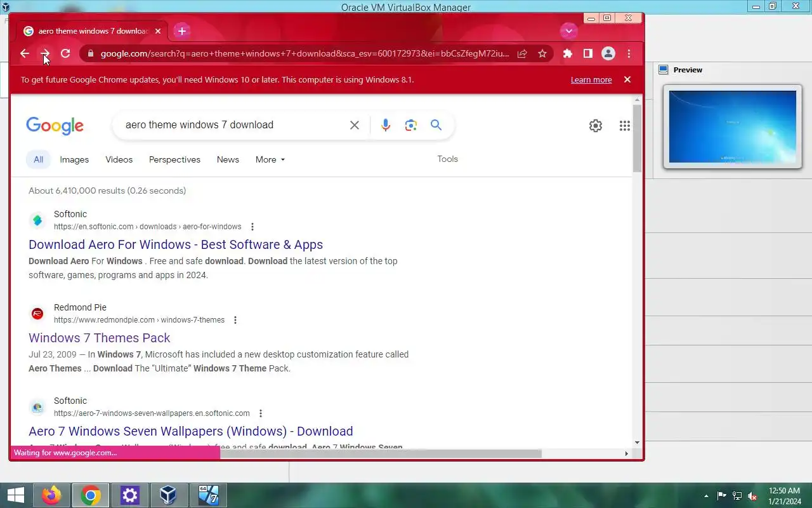Viewport: 812px width, 508px height.
Task: View site information lock icon
Action: coord(90,54)
